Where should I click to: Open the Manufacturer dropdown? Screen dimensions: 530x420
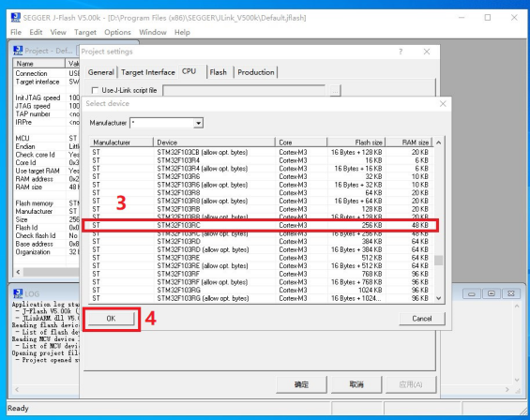coord(199,123)
